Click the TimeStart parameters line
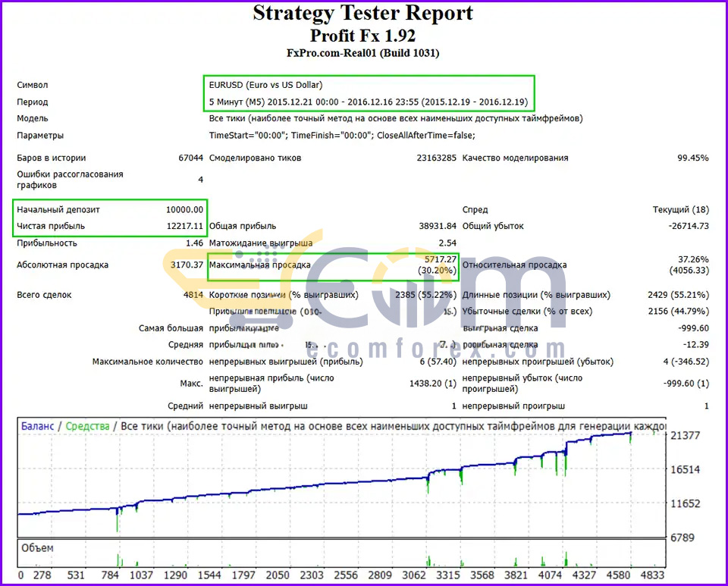Viewport: 728px width, 586px height. click(342, 135)
